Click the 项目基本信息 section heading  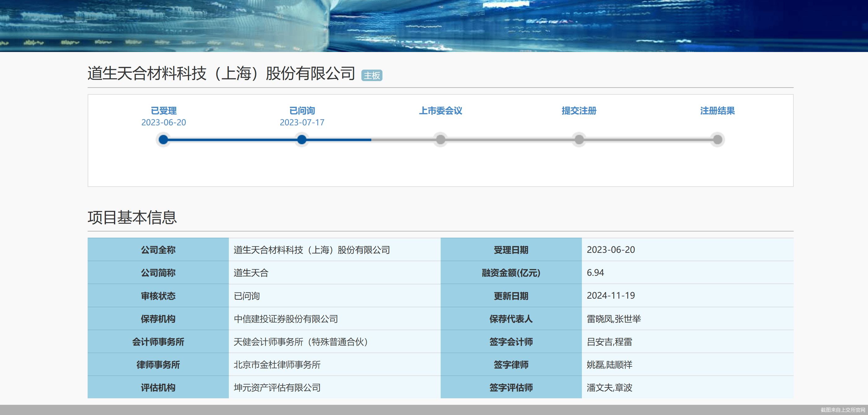(132, 217)
